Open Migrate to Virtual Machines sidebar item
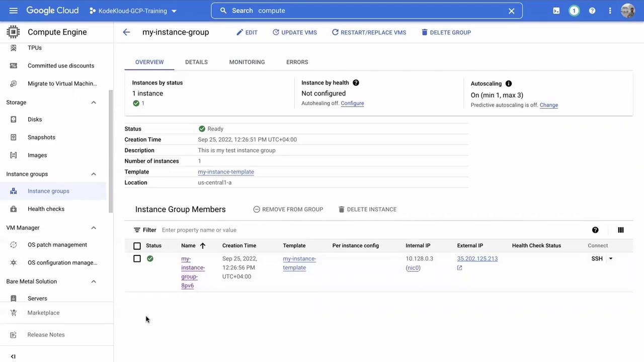The image size is (644, 362). coord(53,83)
